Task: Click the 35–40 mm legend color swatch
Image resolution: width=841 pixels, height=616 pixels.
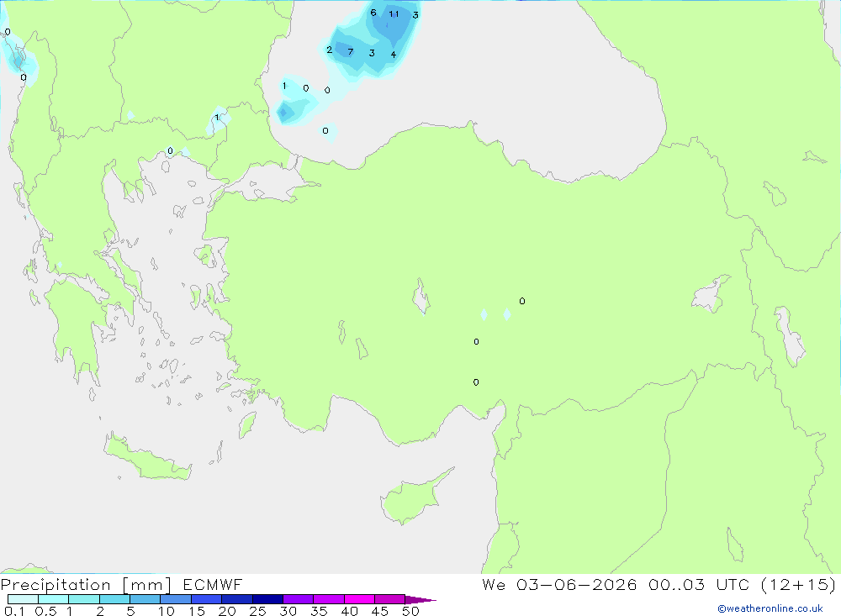Action: click(329, 599)
